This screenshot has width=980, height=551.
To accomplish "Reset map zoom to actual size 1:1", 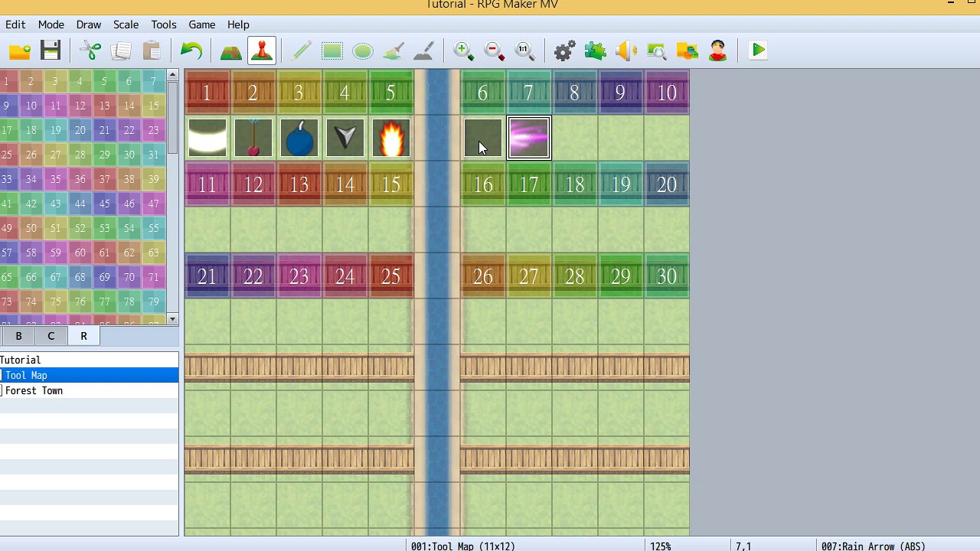I will pos(524,51).
